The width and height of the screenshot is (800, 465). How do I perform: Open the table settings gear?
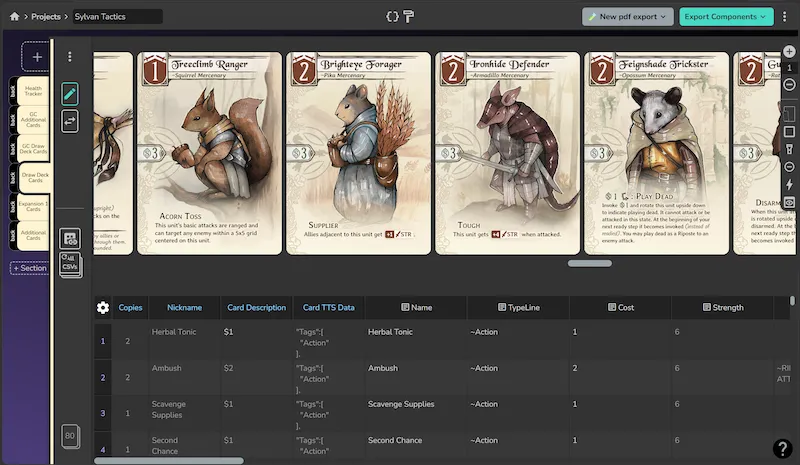click(103, 307)
